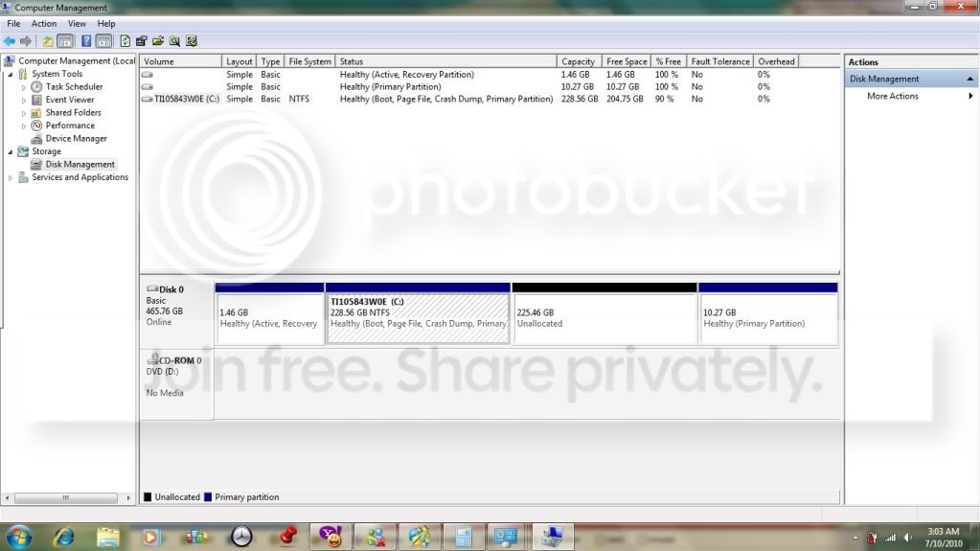Screen dimensions: 980x551
Task: Click the magnifier Explore toolbar icon
Action: pos(174,41)
